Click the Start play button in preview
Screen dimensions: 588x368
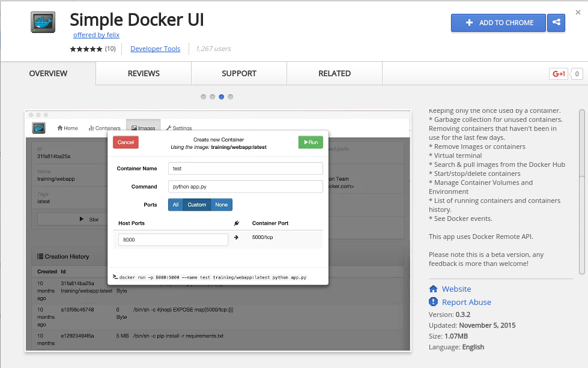point(73,219)
